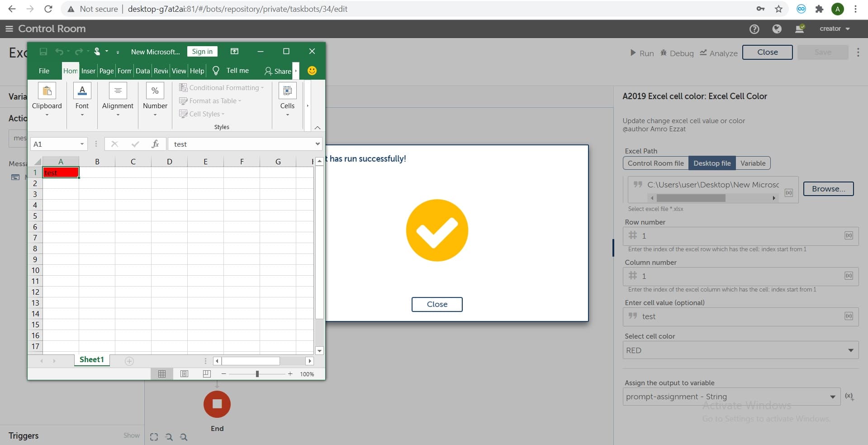Click the red End stop icon

tap(217, 404)
